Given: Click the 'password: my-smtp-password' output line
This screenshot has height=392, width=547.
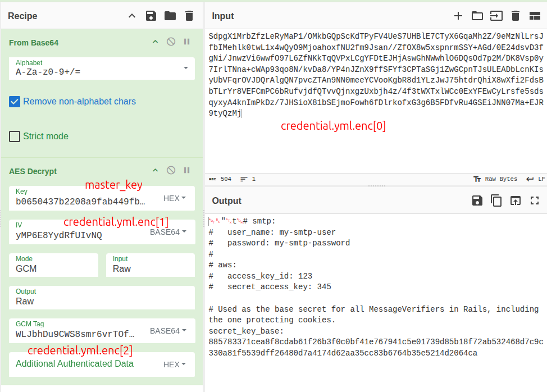Looking at the screenshot, I should [289, 243].
